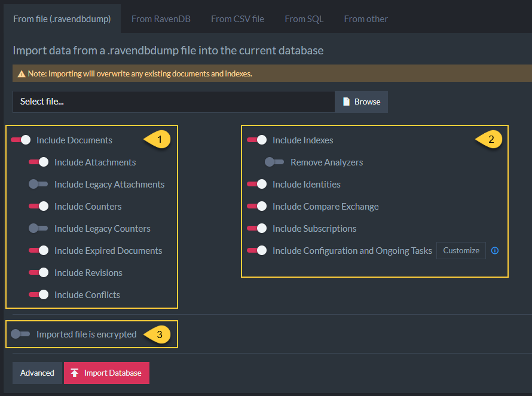Open the From file (.ravendbdump) tab
This screenshot has width=532, height=396.
pos(62,19)
